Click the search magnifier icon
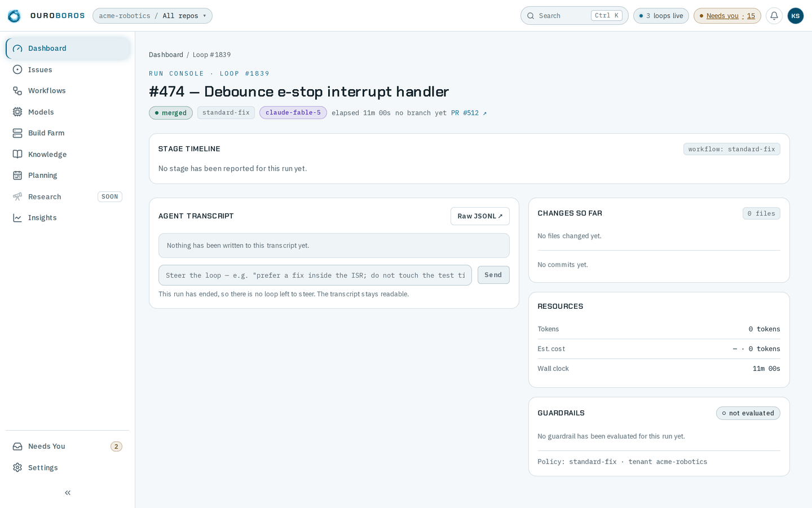The width and height of the screenshot is (812, 508). tap(531, 16)
